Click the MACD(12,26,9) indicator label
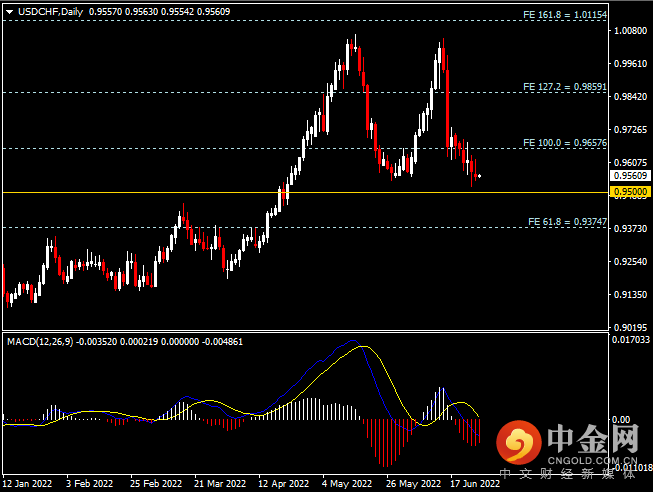The height and width of the screenshot is (492, 653). tap(40, 342)
